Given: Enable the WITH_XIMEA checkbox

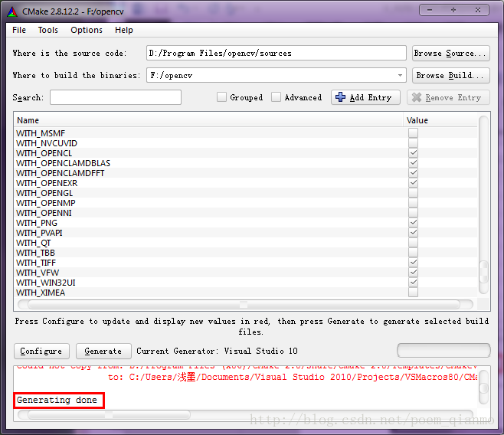Looking at the screenshot, I should tap(413, 292).
